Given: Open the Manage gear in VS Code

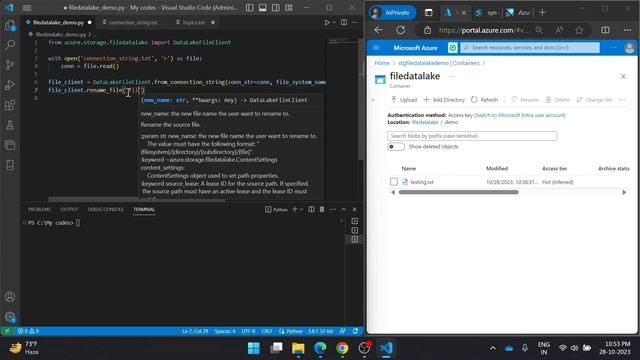Looking at the screenshot, I should [x=10, y=317].
